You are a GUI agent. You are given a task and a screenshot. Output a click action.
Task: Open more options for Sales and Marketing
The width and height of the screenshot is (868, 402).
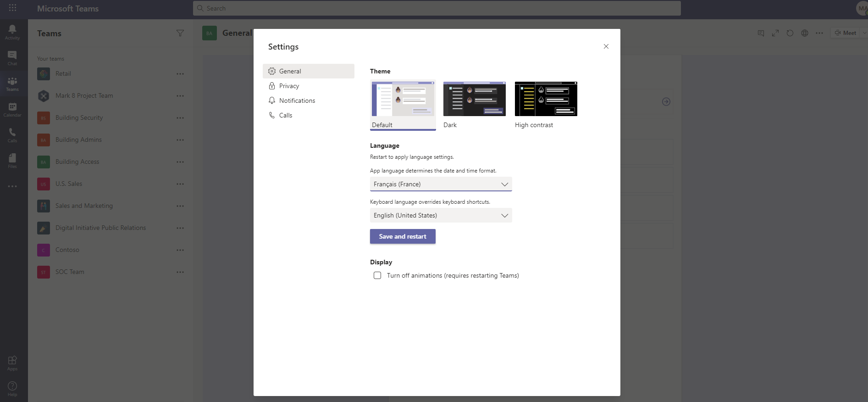click(x=180, y=206)
